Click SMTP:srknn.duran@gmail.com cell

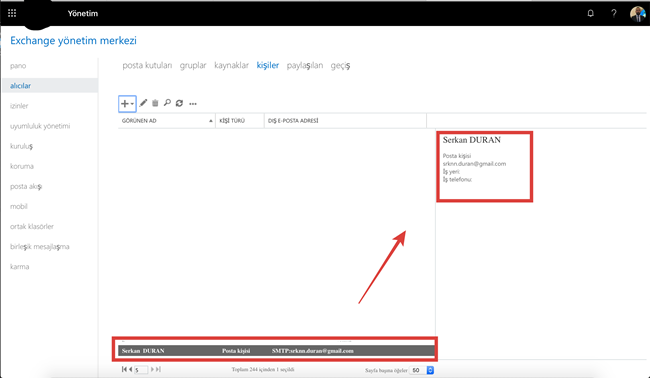(313, 351)
